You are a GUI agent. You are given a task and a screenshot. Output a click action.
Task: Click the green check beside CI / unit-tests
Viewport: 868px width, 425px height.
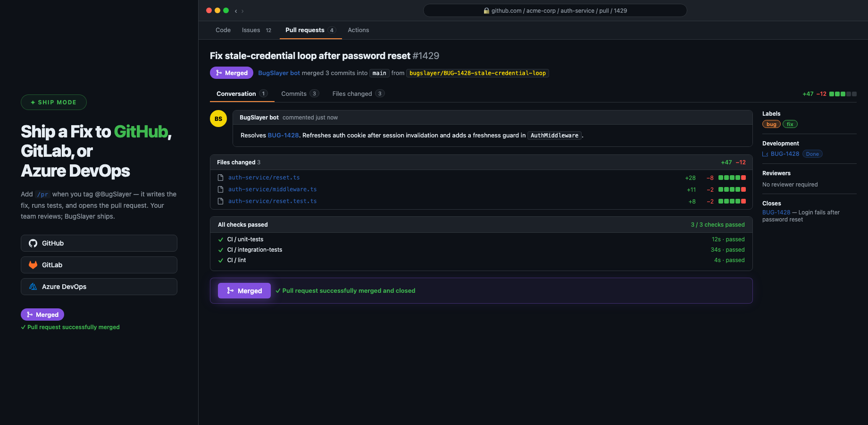[220, 239]
